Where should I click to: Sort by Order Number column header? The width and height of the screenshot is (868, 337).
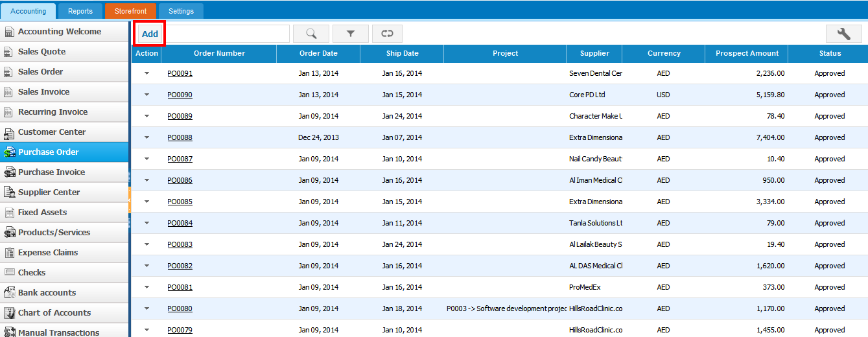point(219,53)
